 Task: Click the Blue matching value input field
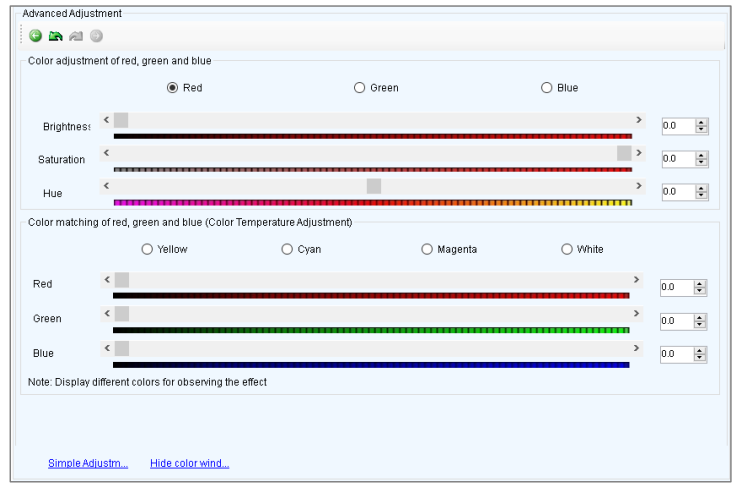pyautogui.click(x=677, y=354)
